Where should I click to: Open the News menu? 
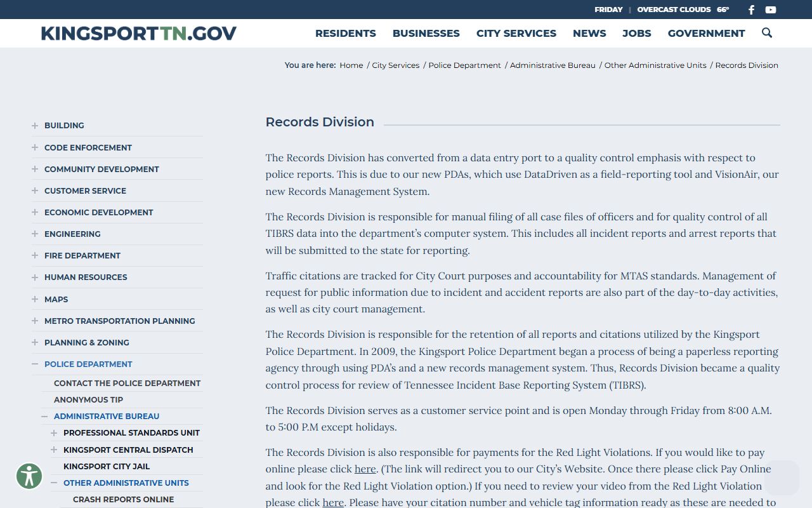[x=589, y=33]
